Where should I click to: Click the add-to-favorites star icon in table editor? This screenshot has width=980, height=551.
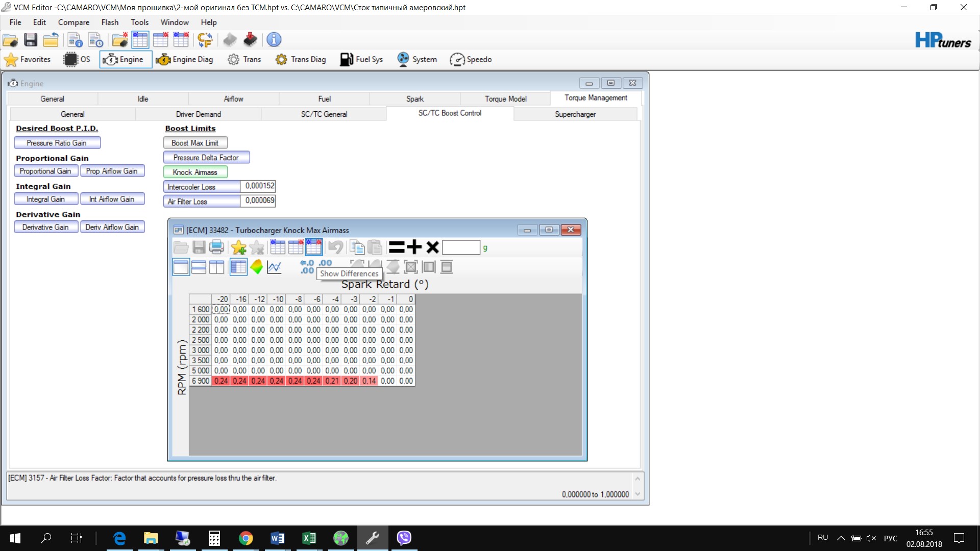click(x=238, y=247)
